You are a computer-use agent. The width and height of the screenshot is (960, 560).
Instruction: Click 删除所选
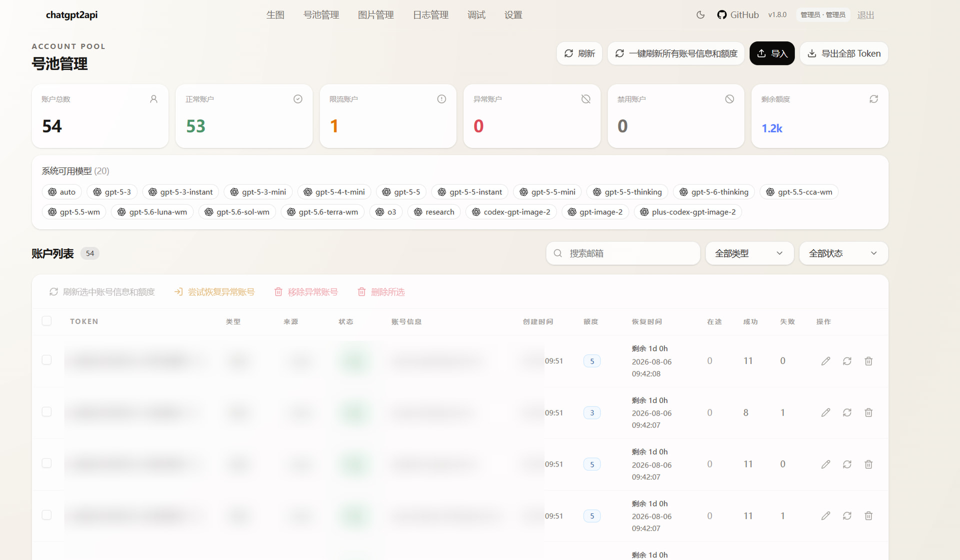tap(381, 292)
